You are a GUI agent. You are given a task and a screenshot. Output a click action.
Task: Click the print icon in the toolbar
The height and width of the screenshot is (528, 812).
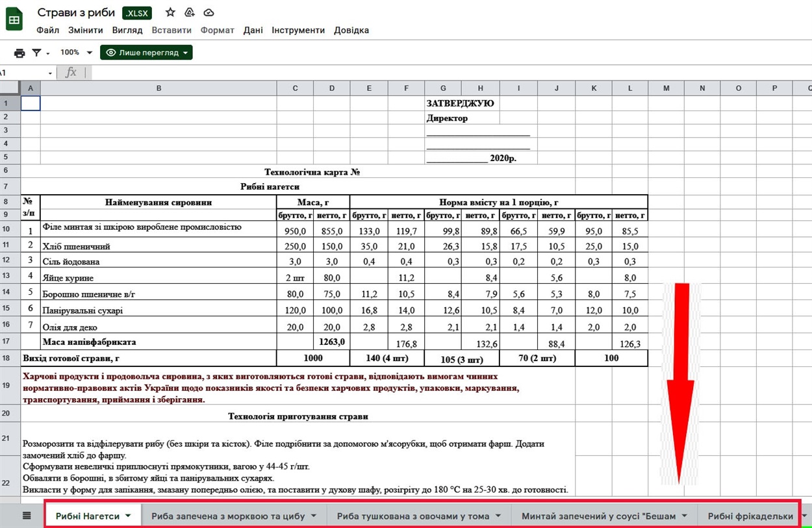pyautogui.click(x=19, y=53)
